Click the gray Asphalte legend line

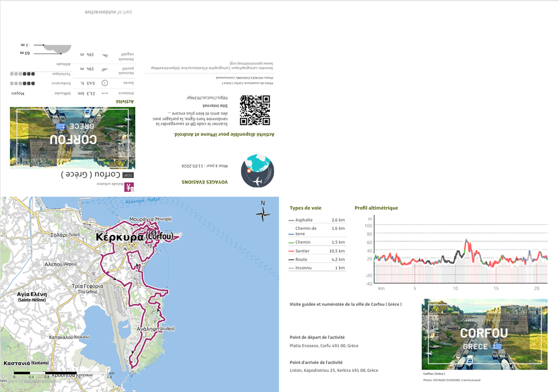(291, 220)
